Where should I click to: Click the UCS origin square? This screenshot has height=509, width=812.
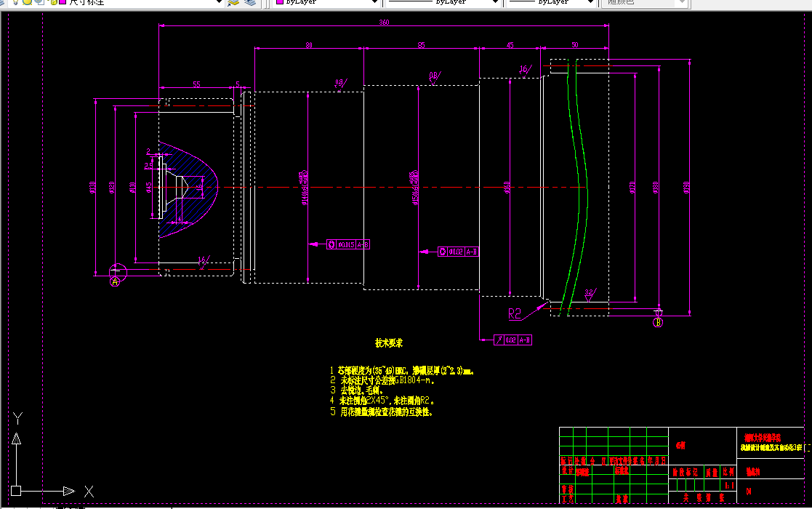point(16,491)
